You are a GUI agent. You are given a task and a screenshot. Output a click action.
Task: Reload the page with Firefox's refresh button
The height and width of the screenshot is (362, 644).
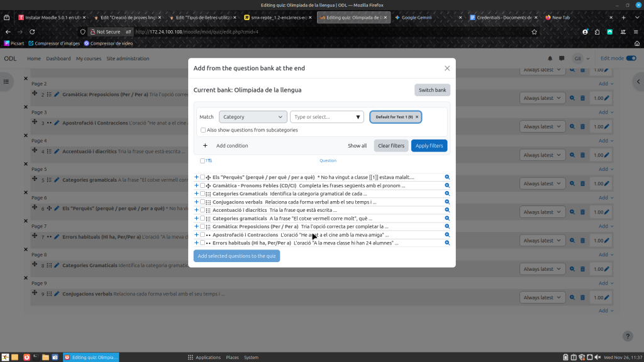click(x=32, y=31)
